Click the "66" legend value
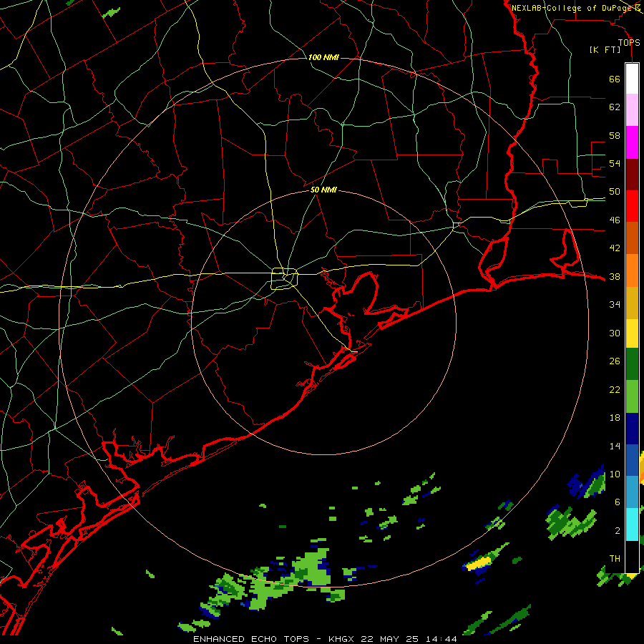Viewport: 644px width, 644px height. (615, 79)
